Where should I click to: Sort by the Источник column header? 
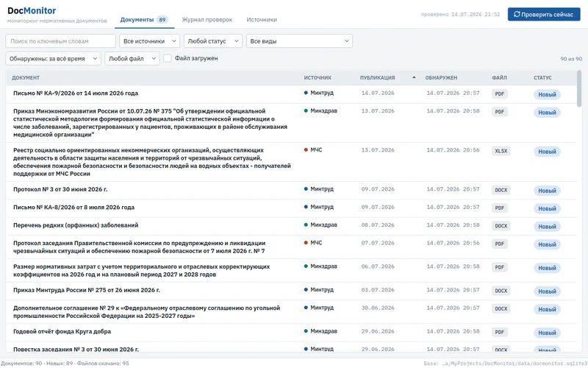318,78
